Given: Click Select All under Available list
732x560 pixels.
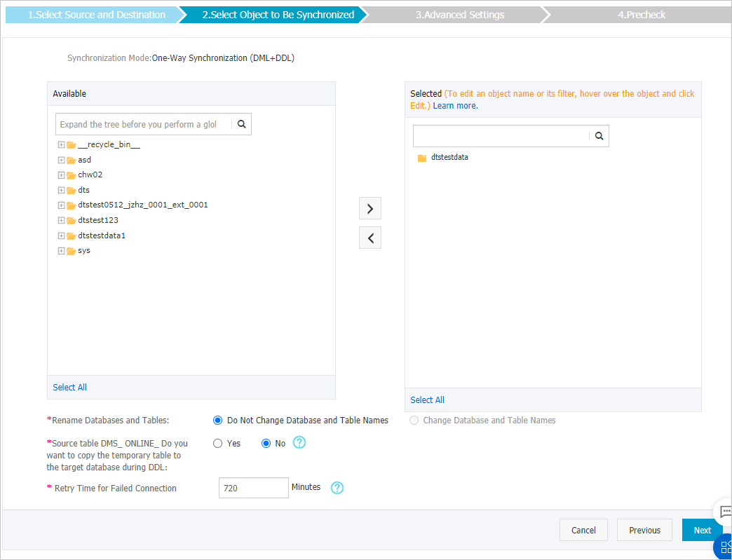Looking at the screenshot, I should pyautogui.click(x=69, y=387).
